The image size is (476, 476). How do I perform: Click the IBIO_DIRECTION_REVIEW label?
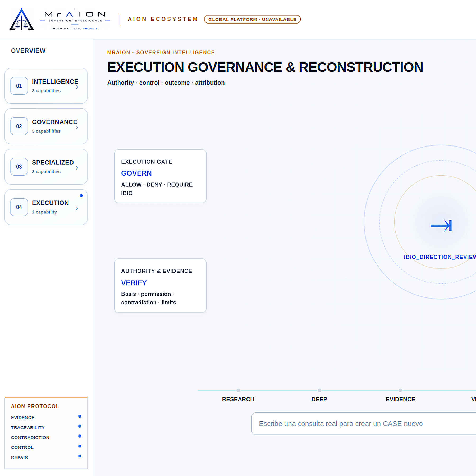440,257
